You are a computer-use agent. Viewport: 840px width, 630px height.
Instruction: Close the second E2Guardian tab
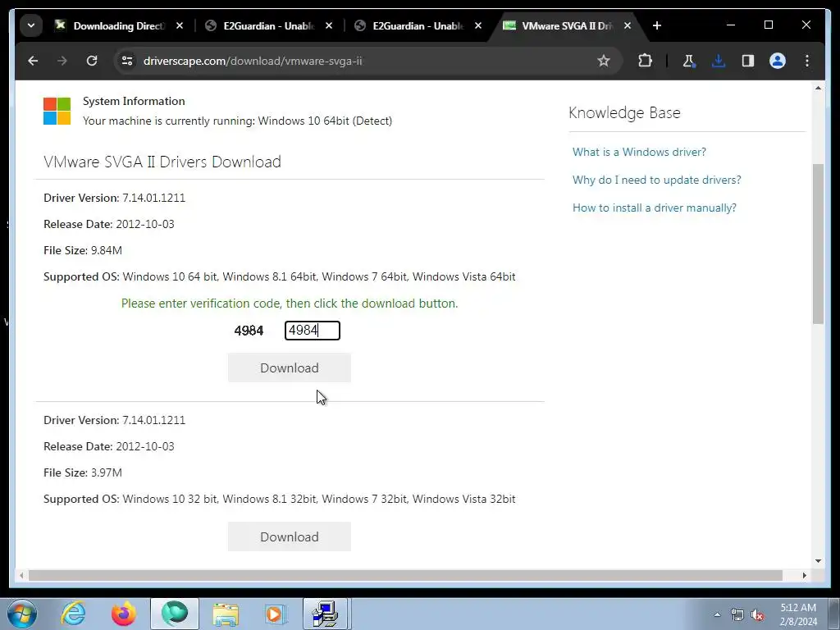[x=478, y=25]
